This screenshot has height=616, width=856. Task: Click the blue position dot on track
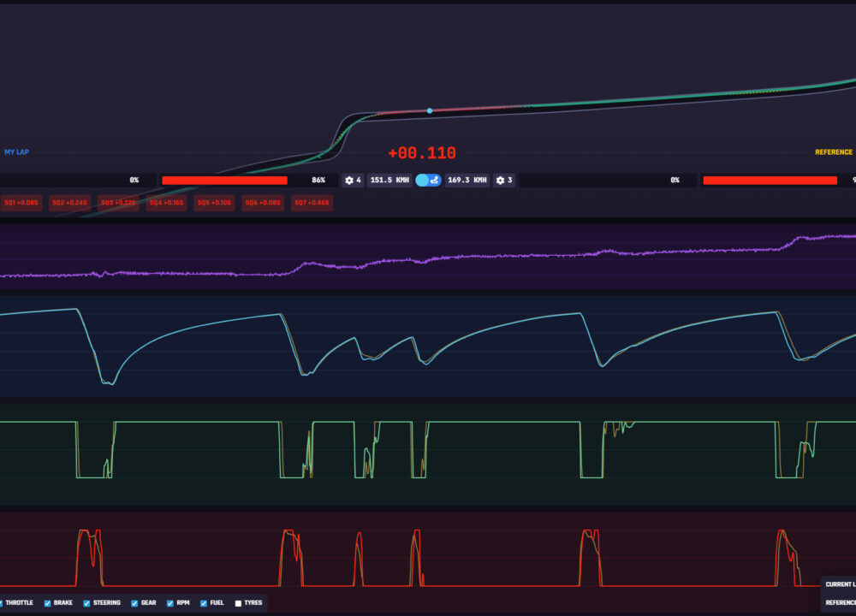[430, 111]
